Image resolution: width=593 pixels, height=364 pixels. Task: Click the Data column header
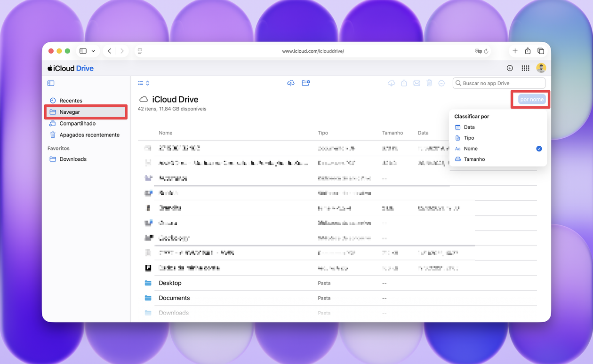[x=423, y=133]
